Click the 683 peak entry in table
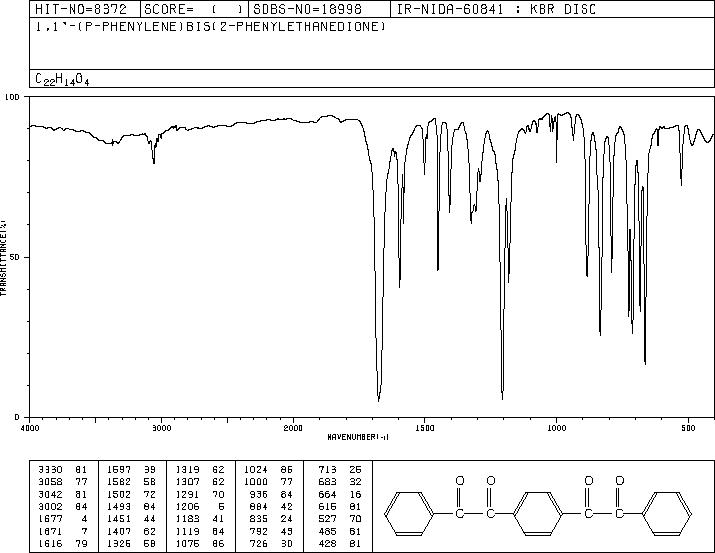Screen dimensions: 715x553 pyautogui.click(x=340, y=482)
